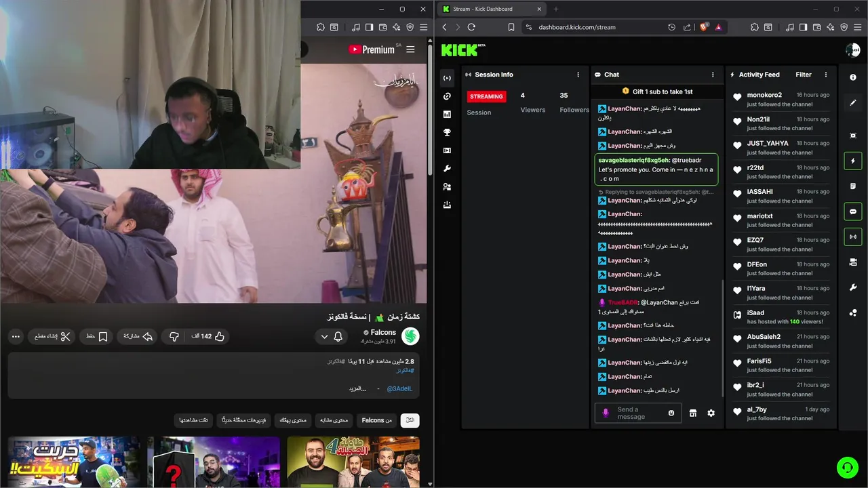Click the pencil edit icon in right rail

[853, 103]
